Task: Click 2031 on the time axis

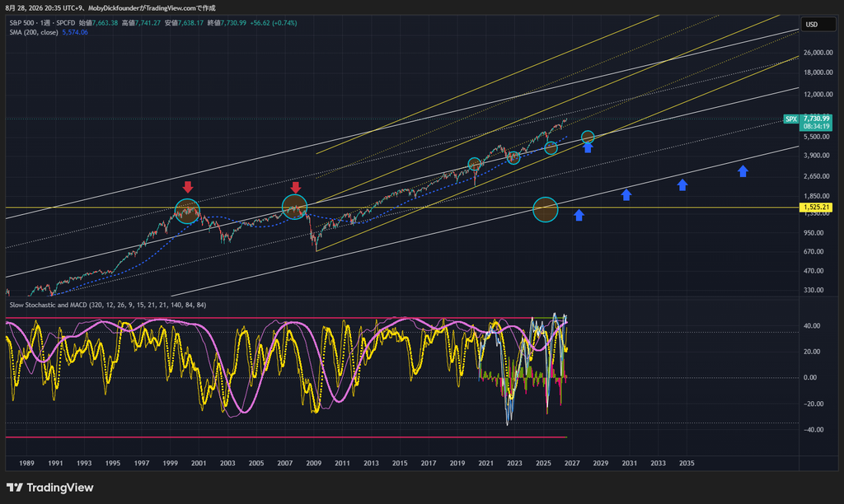Action: click(629, 463)
